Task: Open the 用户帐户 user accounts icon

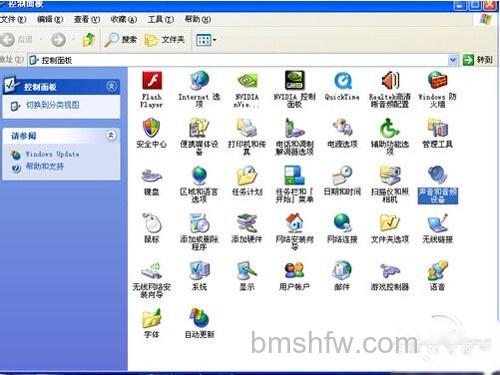Action: (294, 270)
